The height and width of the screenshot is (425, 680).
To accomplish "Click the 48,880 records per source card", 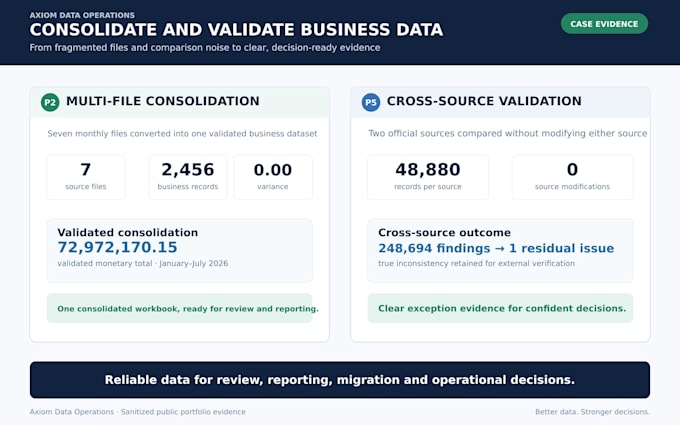I will [428, 177].
